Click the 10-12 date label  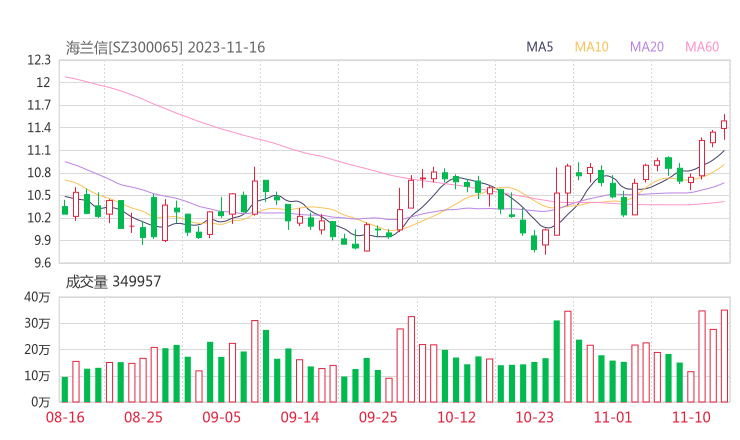pyautogui.click(x=456, y=417)
